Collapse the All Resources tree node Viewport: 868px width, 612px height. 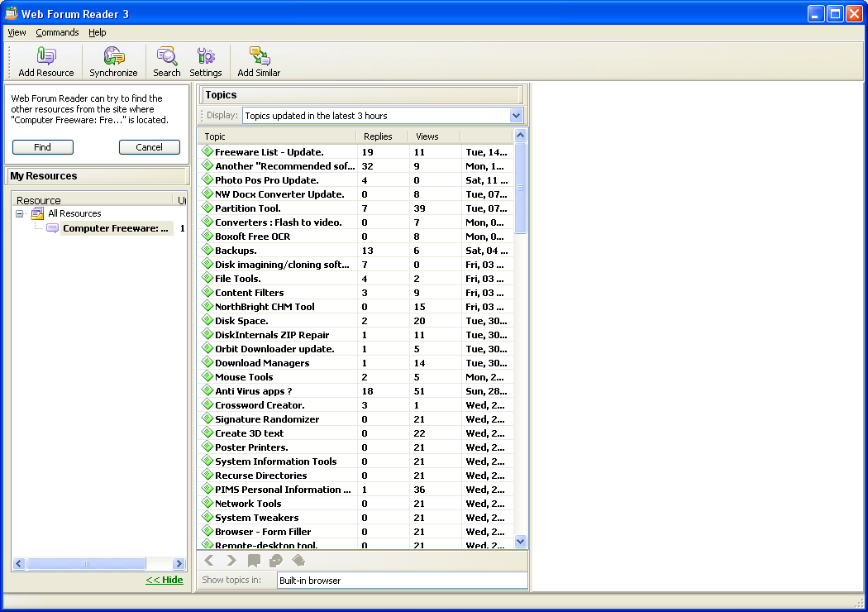20,213
